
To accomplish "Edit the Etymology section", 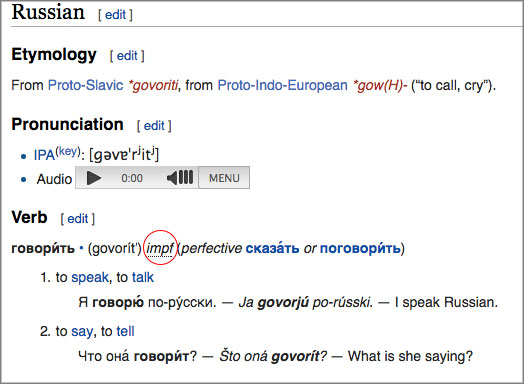I will click(x=127, y=56).
